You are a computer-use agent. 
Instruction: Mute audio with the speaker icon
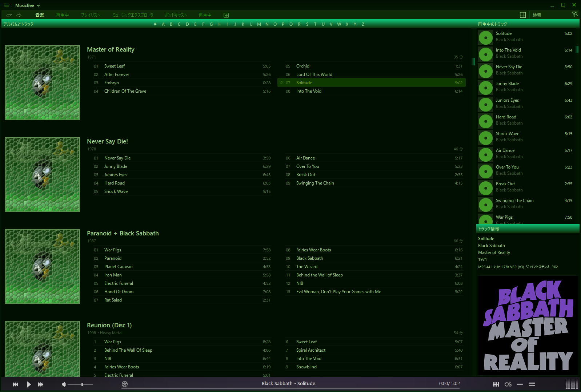pyautogui.click(x=64, y=384)
